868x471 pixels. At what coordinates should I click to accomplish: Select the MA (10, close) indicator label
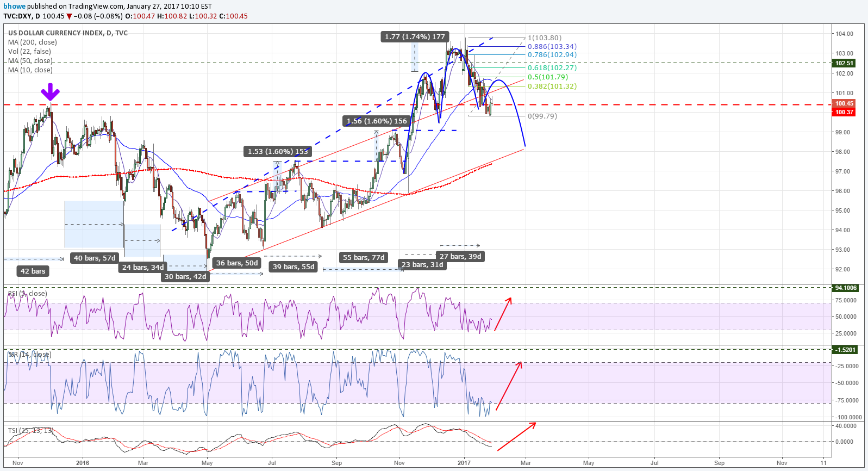pyautogui.click(x=30, y=70)
